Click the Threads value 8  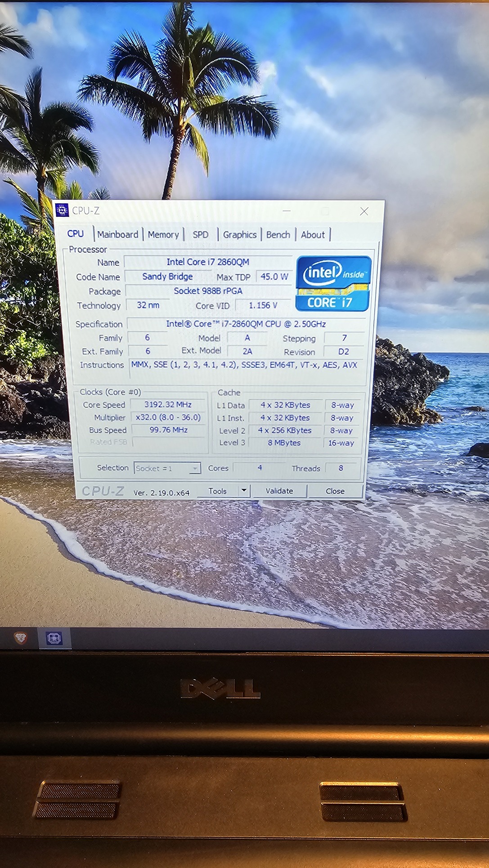tap(341, 468)
